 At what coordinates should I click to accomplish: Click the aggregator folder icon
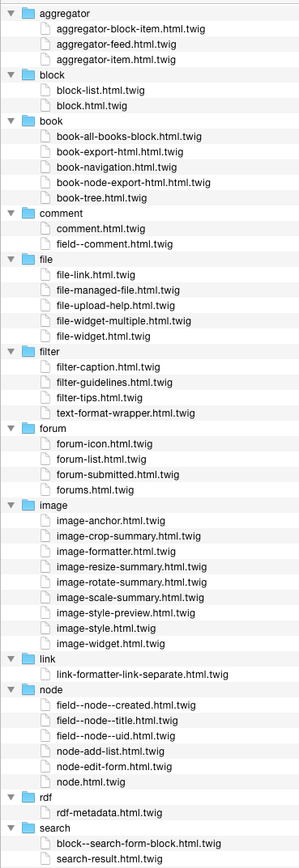[28, 13]
